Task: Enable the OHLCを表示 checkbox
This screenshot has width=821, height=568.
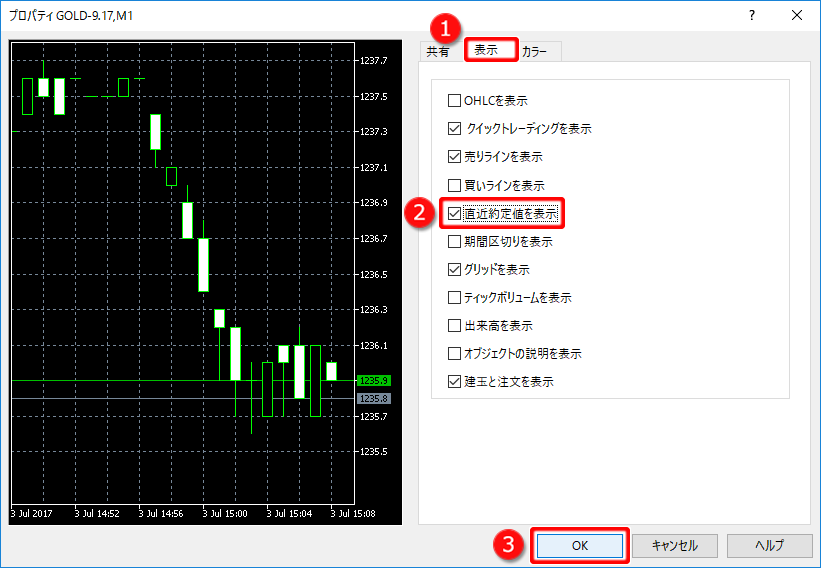Action: (x=455, y=101)
